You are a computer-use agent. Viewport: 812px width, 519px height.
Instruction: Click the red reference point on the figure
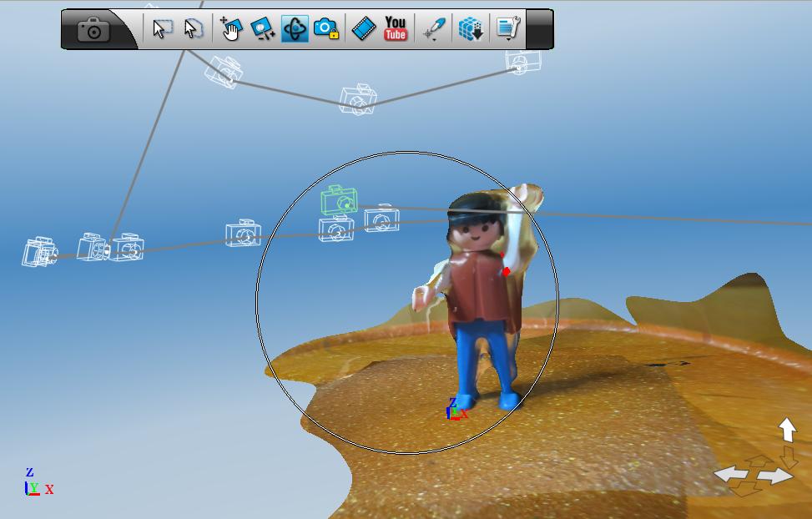pyautogui.click(x=506, y=271)
